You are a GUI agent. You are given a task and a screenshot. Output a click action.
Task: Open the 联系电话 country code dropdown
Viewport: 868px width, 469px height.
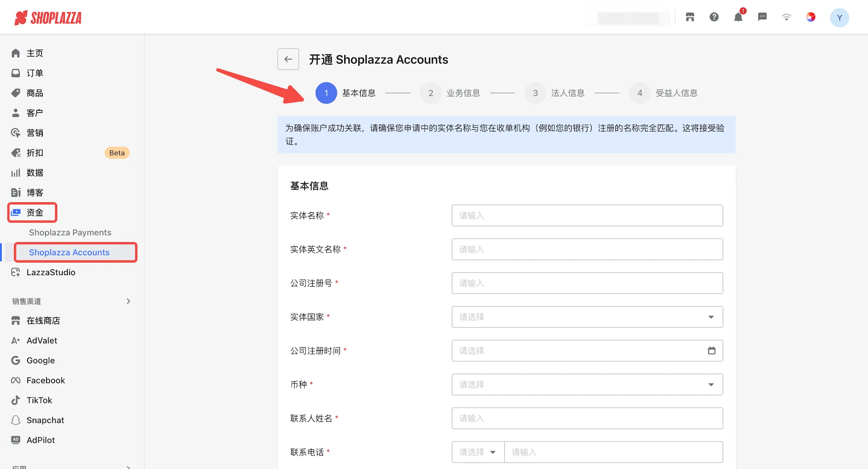(x=478, y=452)
